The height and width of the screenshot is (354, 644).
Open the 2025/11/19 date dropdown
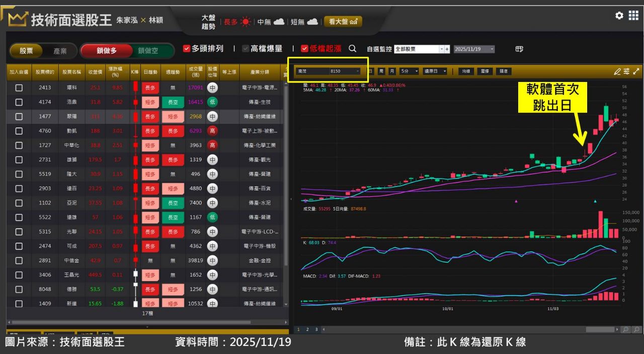(492, 49)
